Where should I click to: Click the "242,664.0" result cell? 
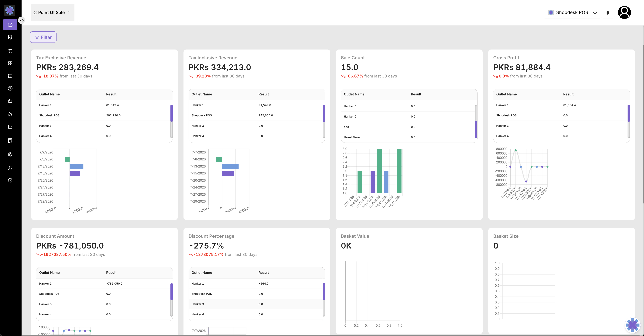(x=266, y=115)
